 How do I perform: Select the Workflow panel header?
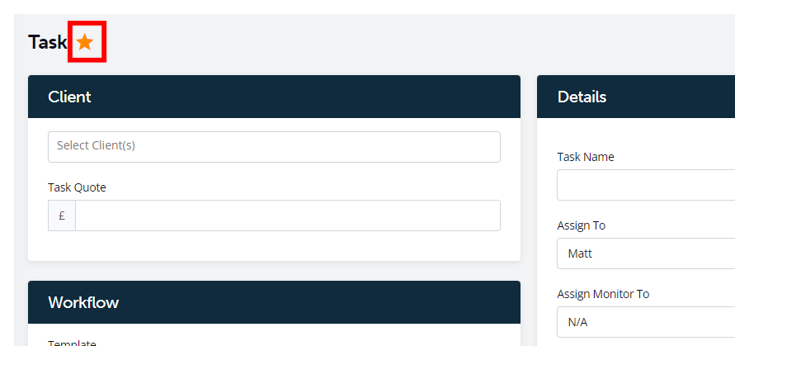pyautogui.click(x=274, y=302)
